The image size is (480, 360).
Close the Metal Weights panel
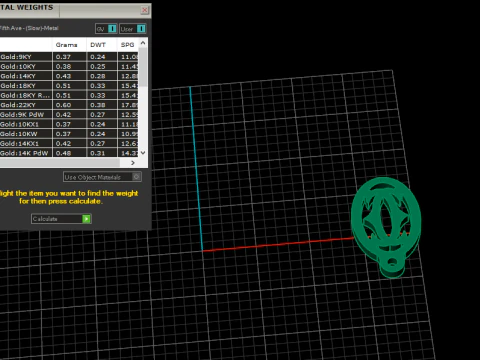145,10
